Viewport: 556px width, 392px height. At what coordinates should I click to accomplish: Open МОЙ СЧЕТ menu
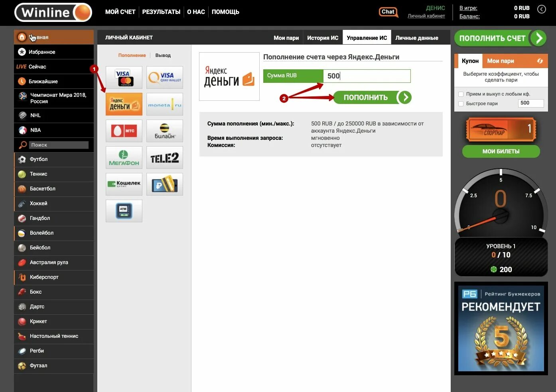(x=120, y=12)
